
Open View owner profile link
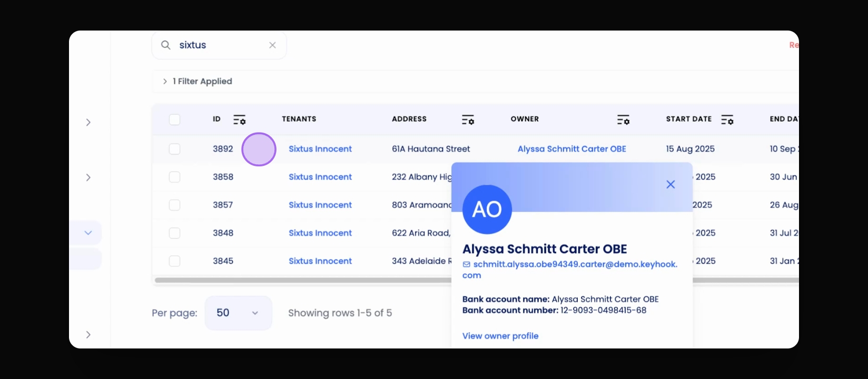point(500,336)
